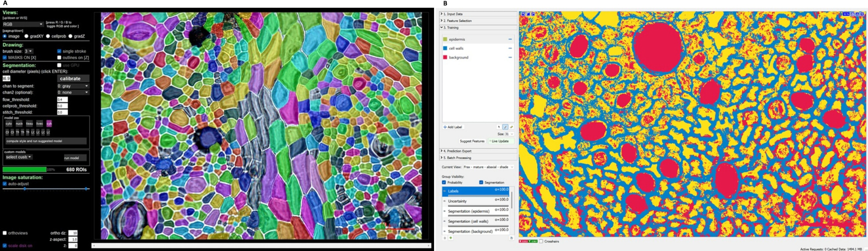Open the Current View image dropdown

click(488, 167)
